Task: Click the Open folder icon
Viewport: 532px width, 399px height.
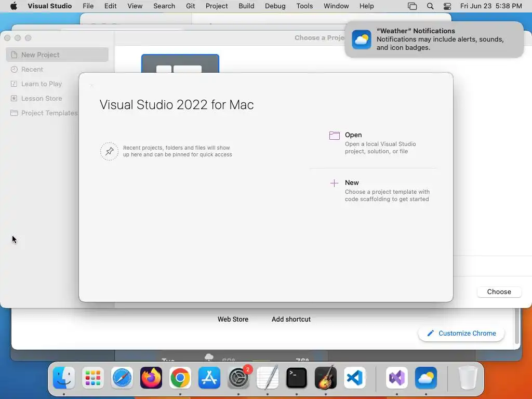Action: point(335,136)
